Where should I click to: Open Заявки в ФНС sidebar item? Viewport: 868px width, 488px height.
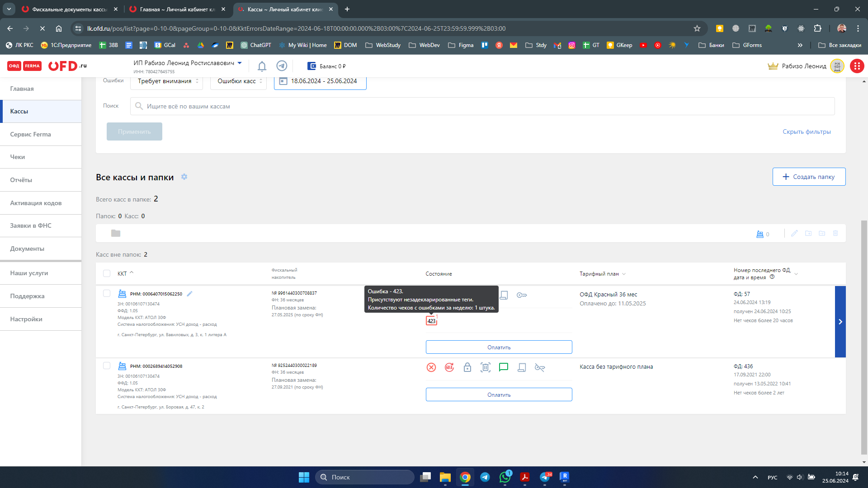coord(31,225)
